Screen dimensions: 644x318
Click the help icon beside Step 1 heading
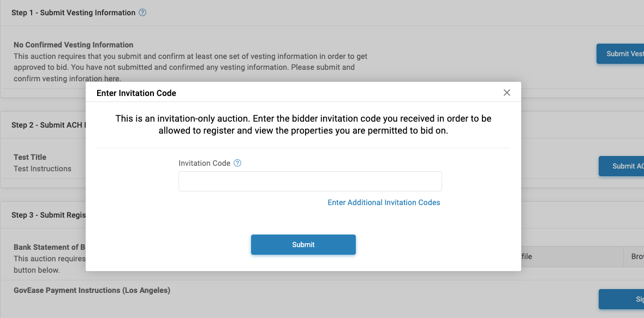(x=142, y=13)
